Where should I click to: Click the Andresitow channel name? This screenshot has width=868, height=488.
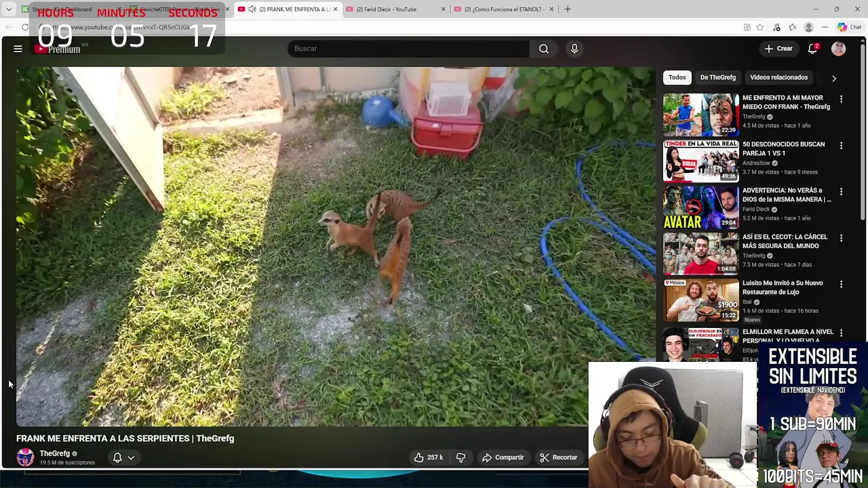756,163
